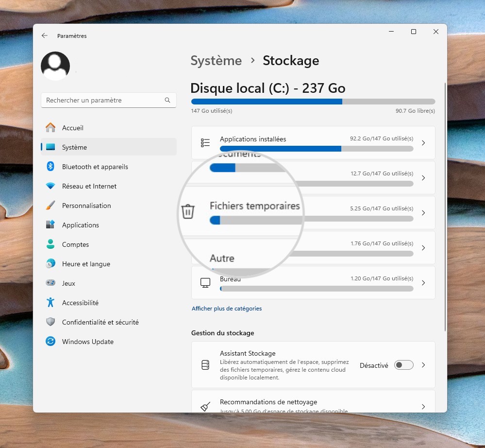
Task: Open the Bureau storage category
Action: 313,282
